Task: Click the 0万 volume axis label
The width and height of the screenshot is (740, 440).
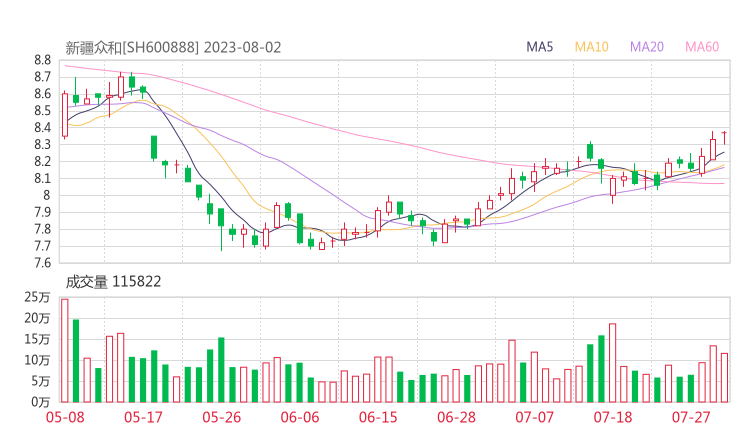Action: (x=41, y=402)
